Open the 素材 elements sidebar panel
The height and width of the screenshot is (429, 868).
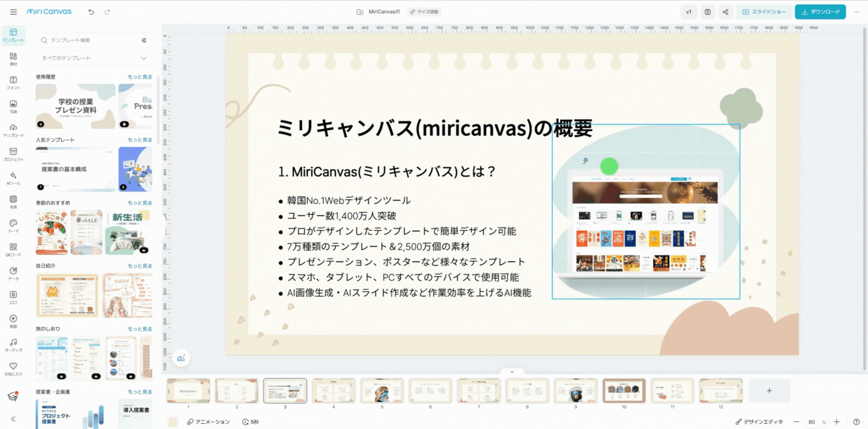pyautogui.click(x=13, y=59)
